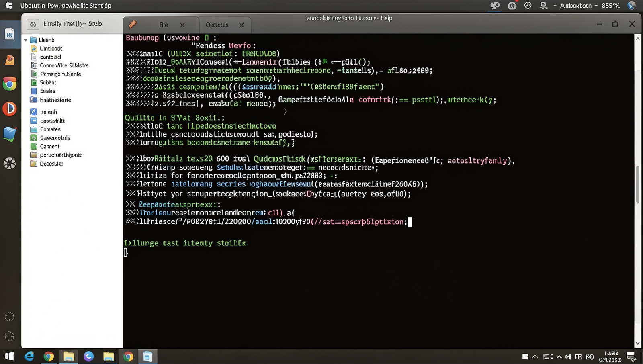Click the Rolenh blue icon

click(34, 112)
